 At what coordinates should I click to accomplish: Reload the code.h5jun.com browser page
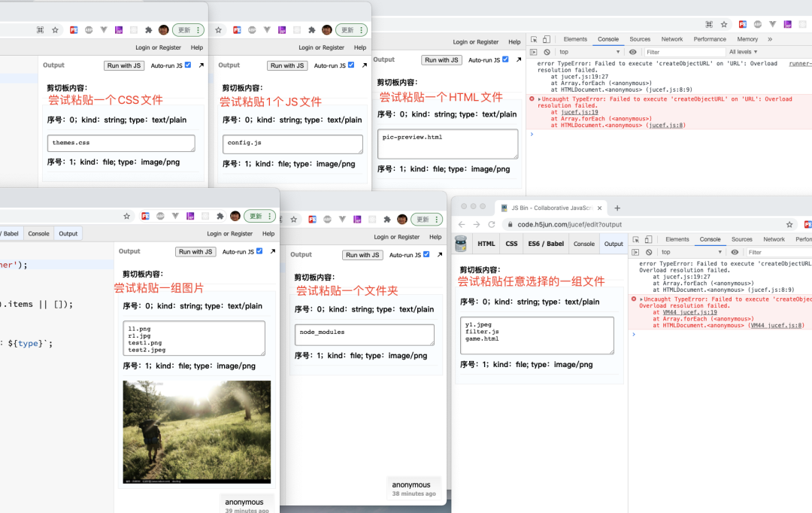click(x=491, y=224)
